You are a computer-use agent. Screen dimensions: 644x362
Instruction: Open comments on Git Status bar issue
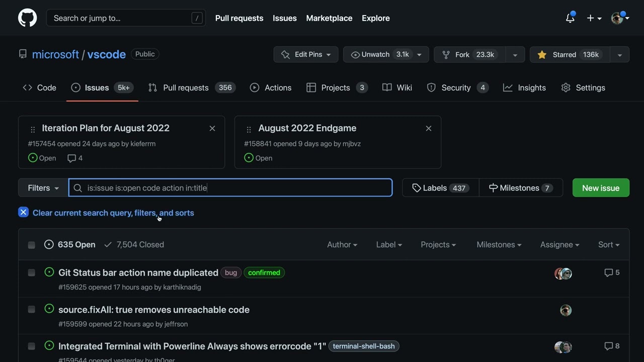[x=612, y=273]
